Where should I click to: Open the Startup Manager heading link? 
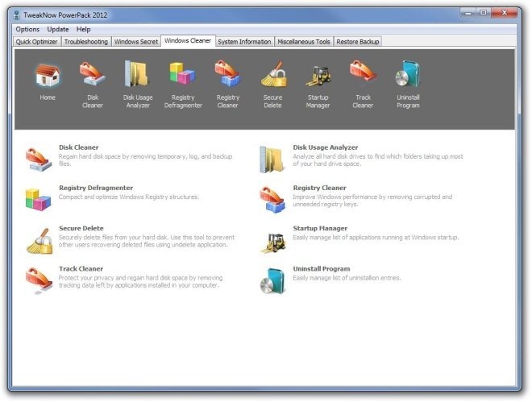320,228
